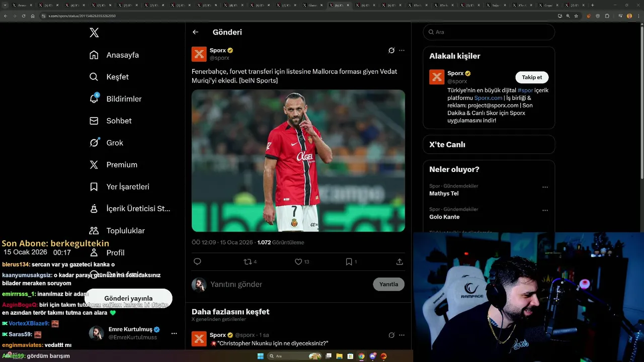
Task: Bookmark page with star icon in address bar
Action: coord(576,16)
